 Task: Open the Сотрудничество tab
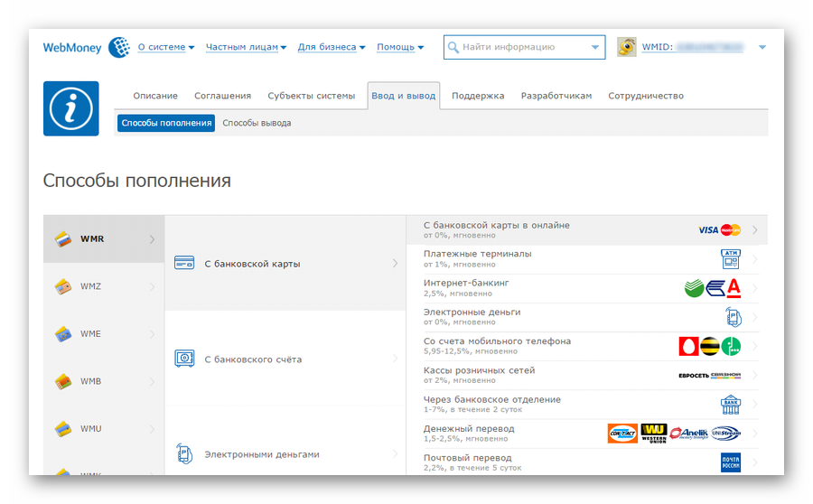[x=646, y=96]
